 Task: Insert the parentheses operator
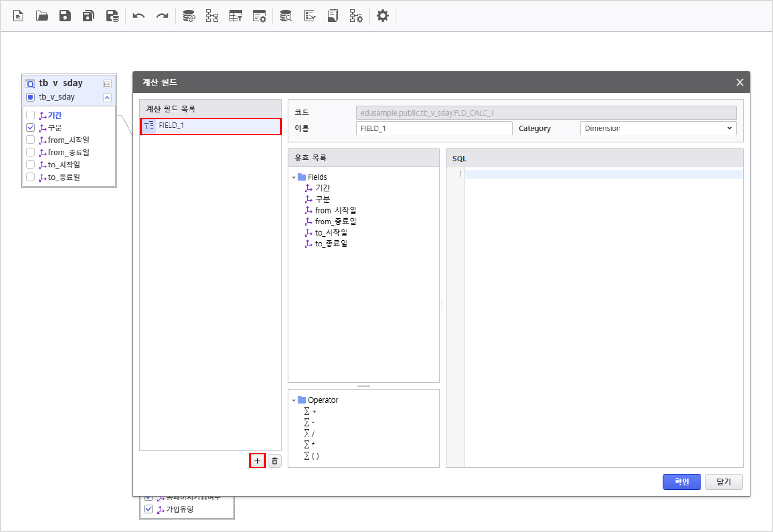312,456
